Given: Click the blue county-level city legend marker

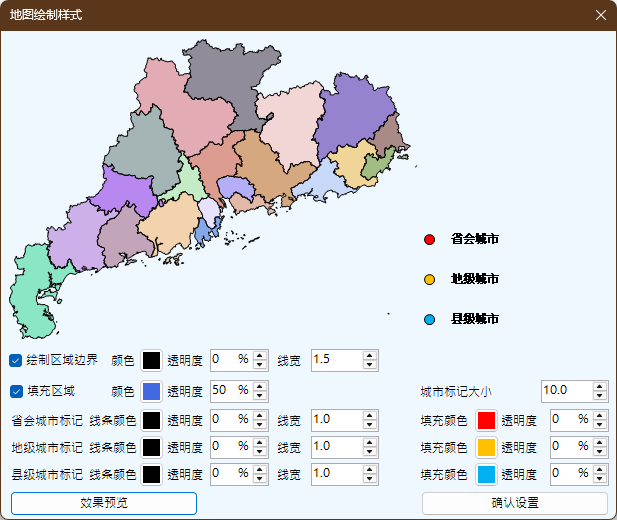Looking at the screenshot, I should click(430, 320).
